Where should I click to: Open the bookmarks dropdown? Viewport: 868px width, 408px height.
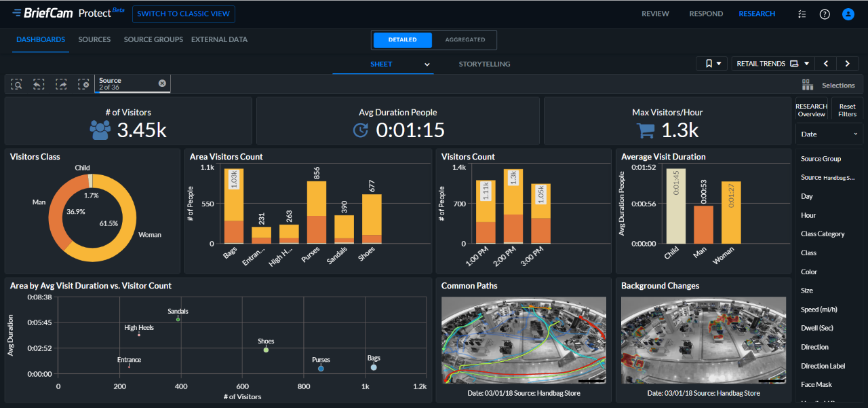[x=712, y=64]
